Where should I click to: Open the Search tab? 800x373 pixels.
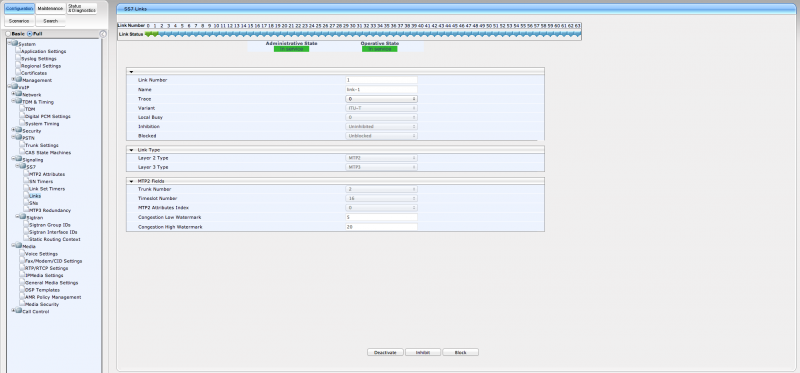(51, 21)
